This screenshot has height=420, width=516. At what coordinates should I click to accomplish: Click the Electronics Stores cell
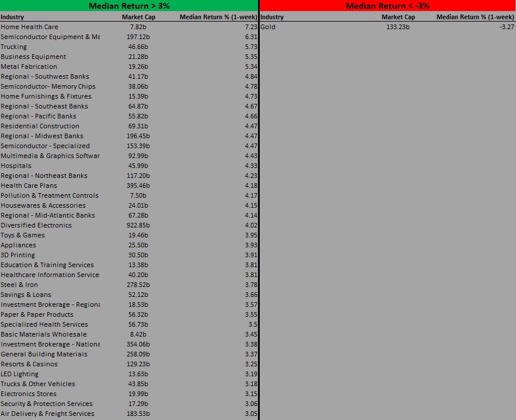tap(29, 394)
